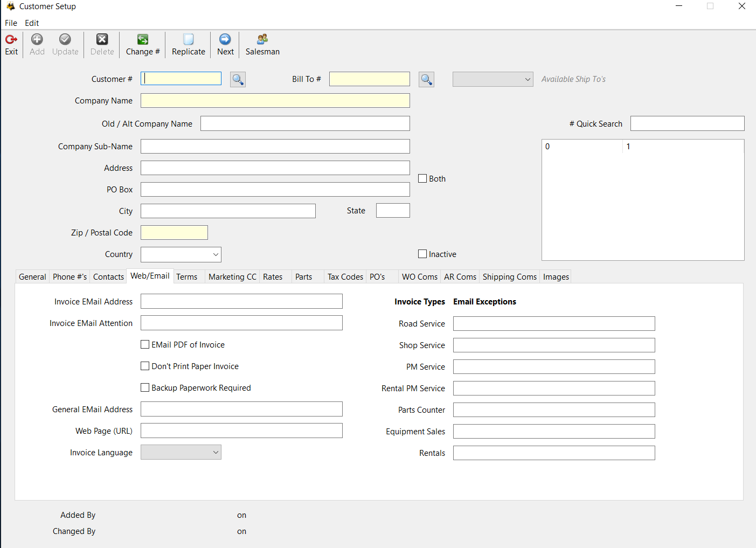756x548 pixels.
Task: Mark customer as Inactive
Action: click(422, 254)
